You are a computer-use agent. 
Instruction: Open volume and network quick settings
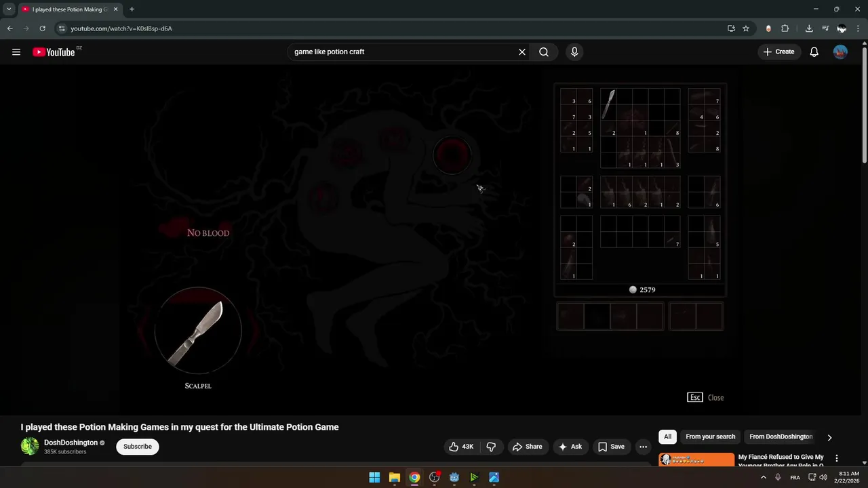[818, 478]
